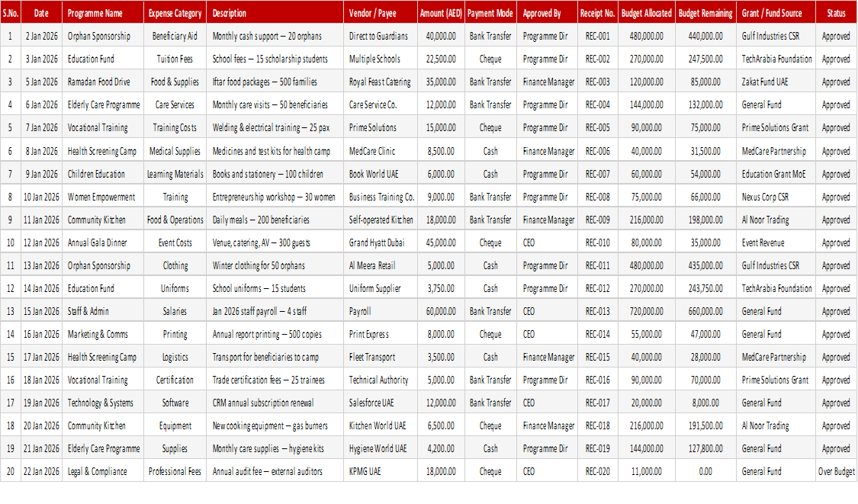Click the 'Multiple Schools' vendor cell
858x504 pixels.
381,59
